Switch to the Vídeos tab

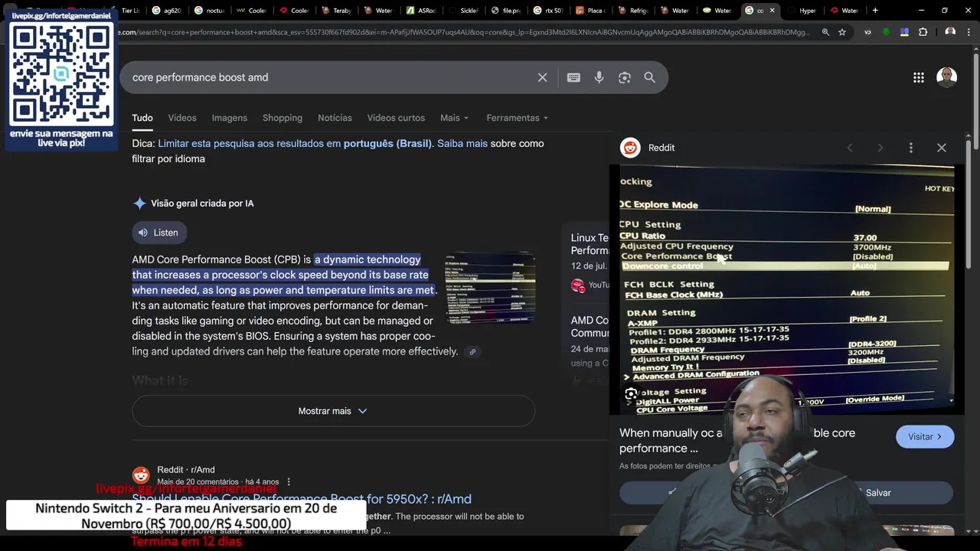182,118
